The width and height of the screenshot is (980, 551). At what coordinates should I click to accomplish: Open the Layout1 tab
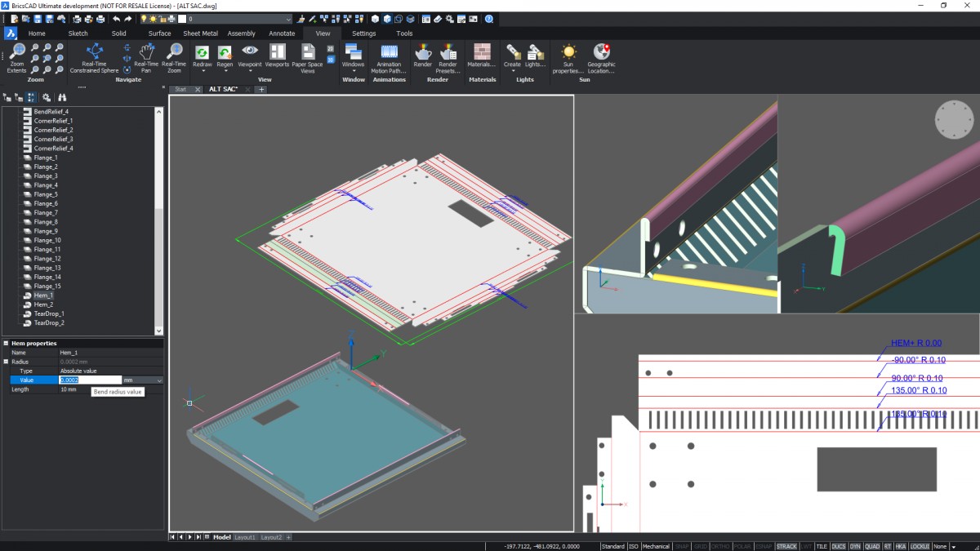tap(244, 537)
